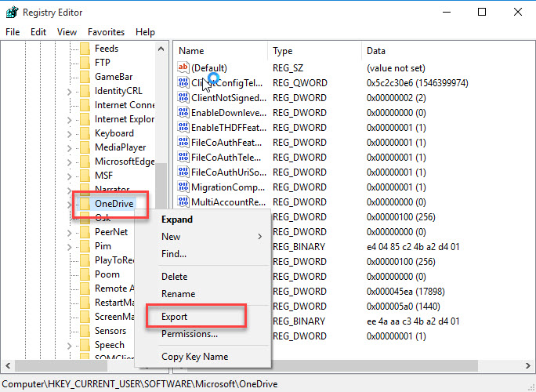This screenshot has height=392, width=536.
Task: Choose Copy Key Name in context menu
Action: click(x=203, y=357)
